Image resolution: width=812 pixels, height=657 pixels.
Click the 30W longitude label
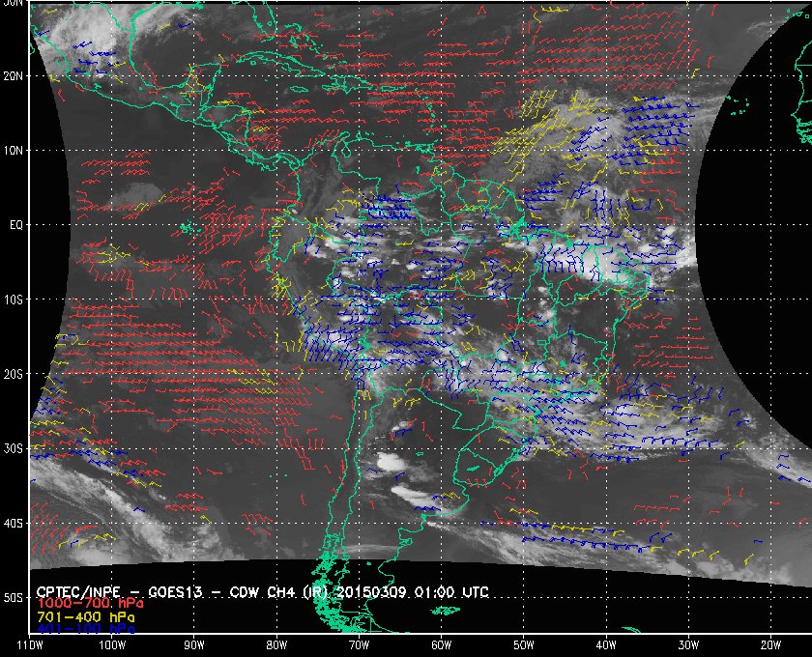point(687,644)
